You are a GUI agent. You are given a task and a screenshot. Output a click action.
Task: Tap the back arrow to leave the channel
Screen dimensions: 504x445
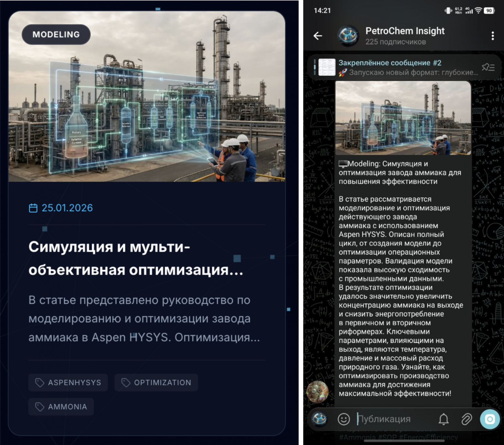coord(318,36)
